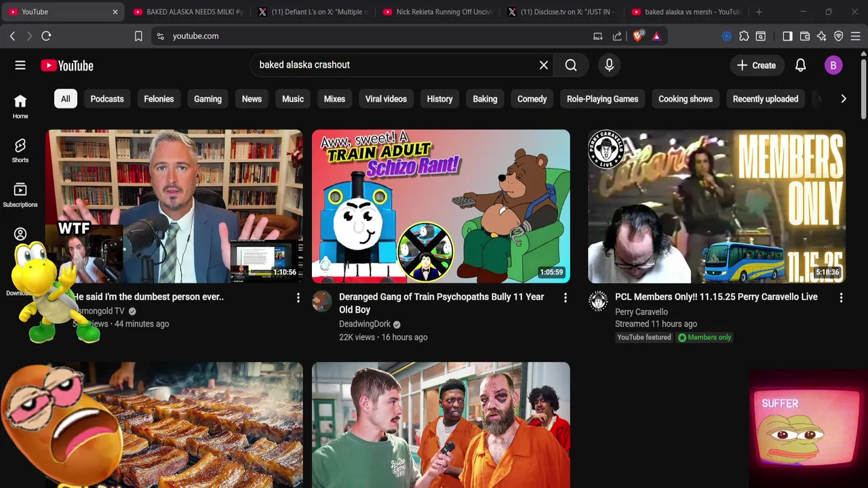Go back with the browser arrow
Viewport: 868px width, 488px height.
[x=12, y=36]
